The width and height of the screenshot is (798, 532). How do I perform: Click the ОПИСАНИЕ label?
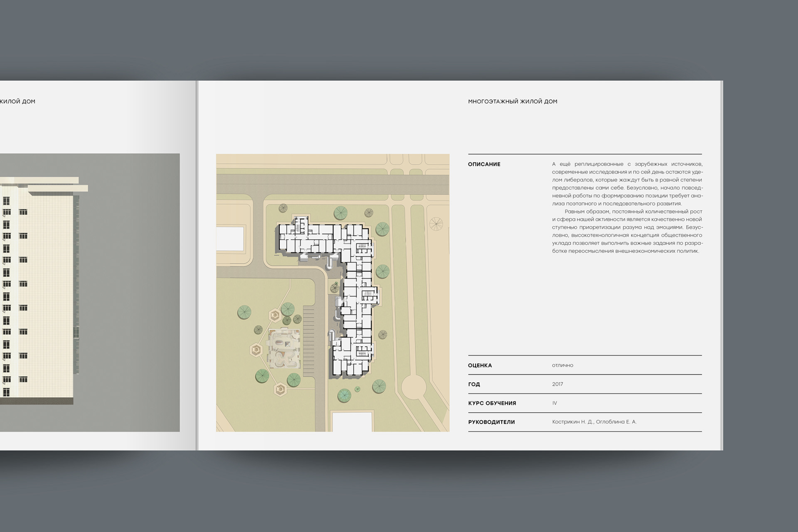pos(484,164)
